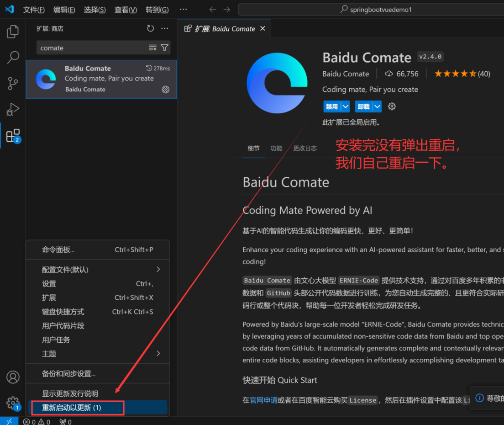Select the 扩展: Baidu Comate editor tab

tap(224, 29)
